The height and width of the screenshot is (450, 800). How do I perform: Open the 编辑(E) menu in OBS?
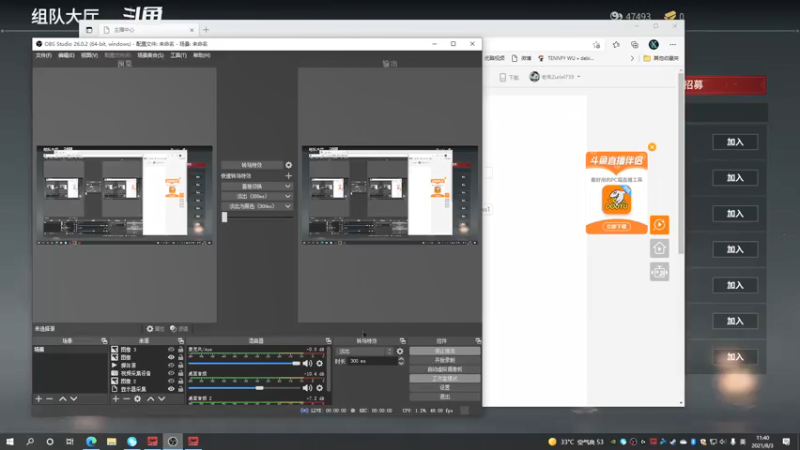[x=66, y=55]
